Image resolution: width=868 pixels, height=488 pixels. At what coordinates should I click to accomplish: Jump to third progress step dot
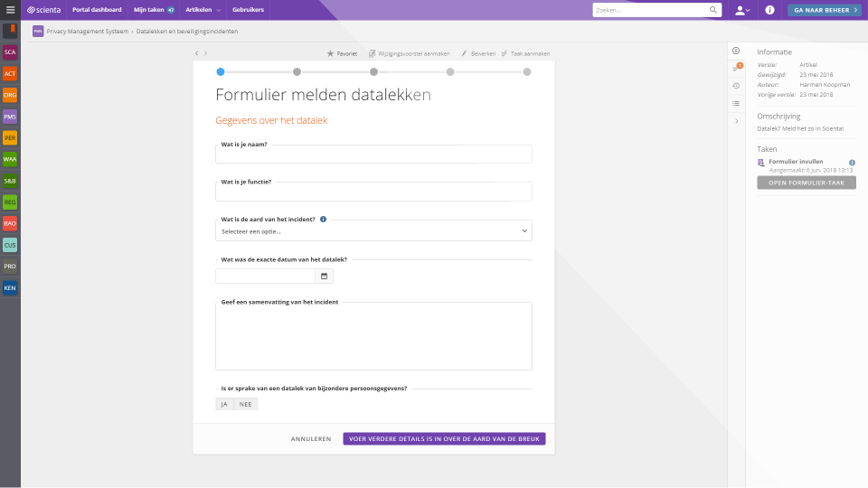(373, 72)
